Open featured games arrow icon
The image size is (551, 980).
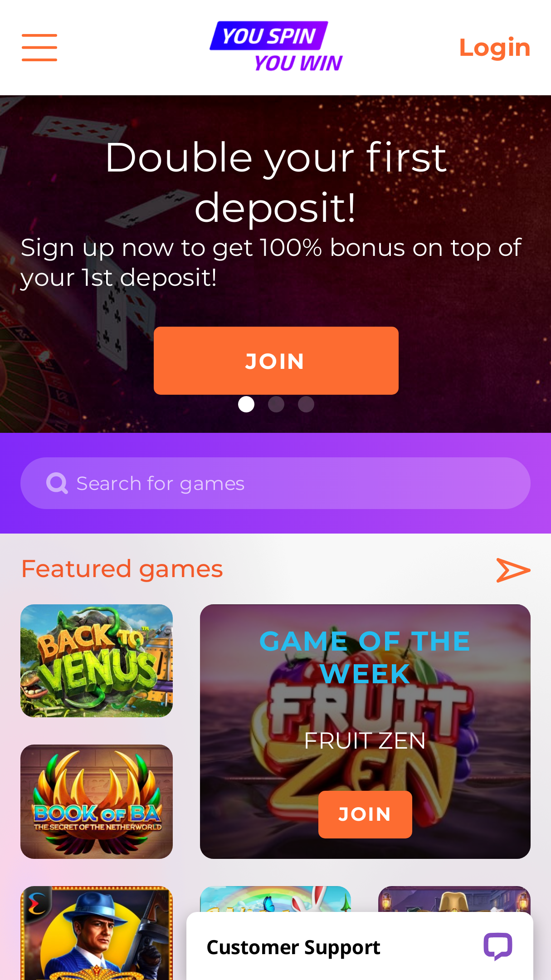pos(513,570)
